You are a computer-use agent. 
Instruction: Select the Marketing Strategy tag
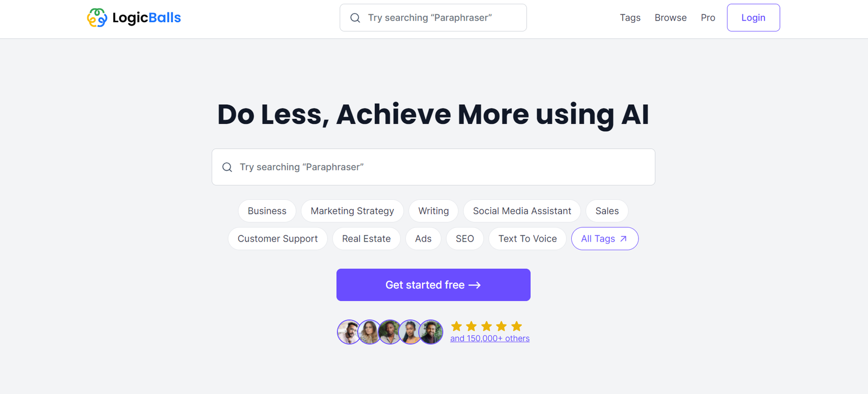pyautogui.click(x=352, y=211)
